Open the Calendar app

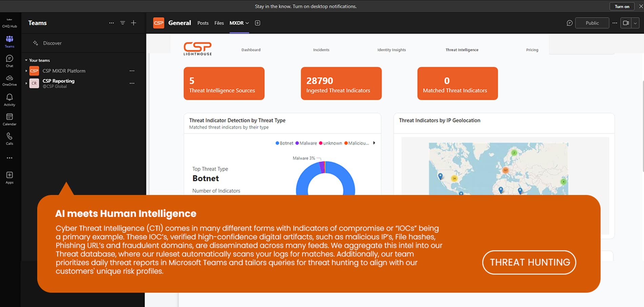coord(9,119)
